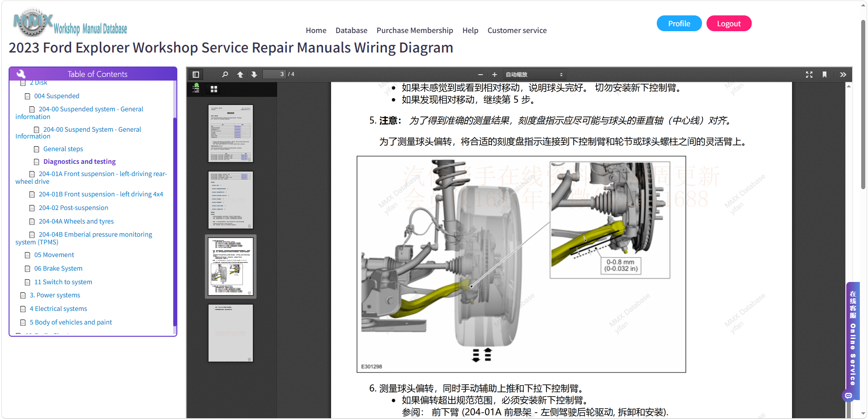Open the auto-zoom scale dropdown
This screenshot has height=420, width=868.
[x=534, y=75]
